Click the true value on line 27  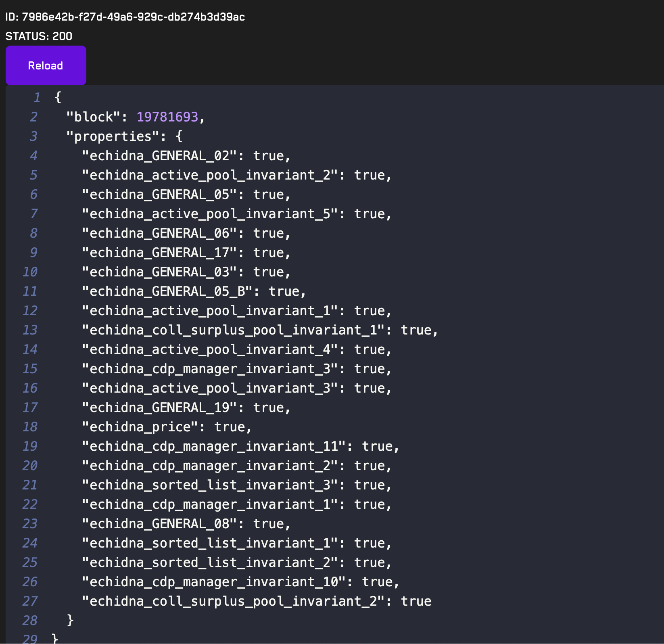[x=416, y=601]
